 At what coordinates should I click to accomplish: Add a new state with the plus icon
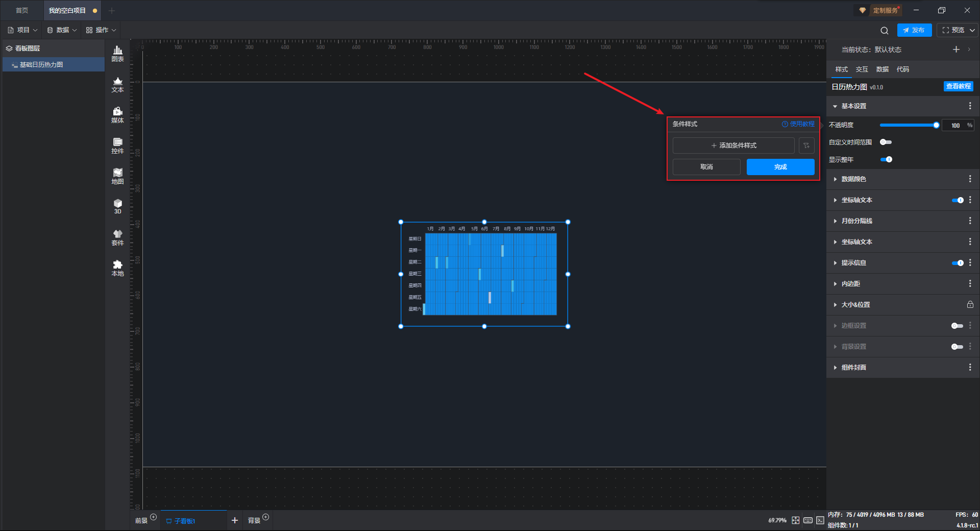point(956,49)
